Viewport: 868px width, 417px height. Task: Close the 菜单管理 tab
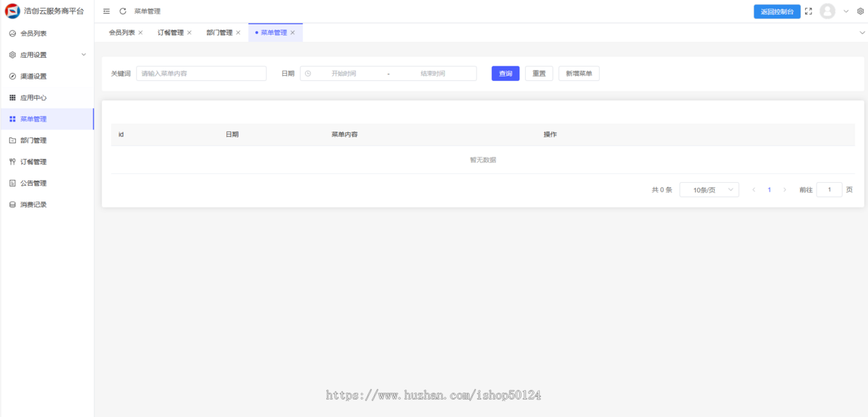[x=292, y=33]
